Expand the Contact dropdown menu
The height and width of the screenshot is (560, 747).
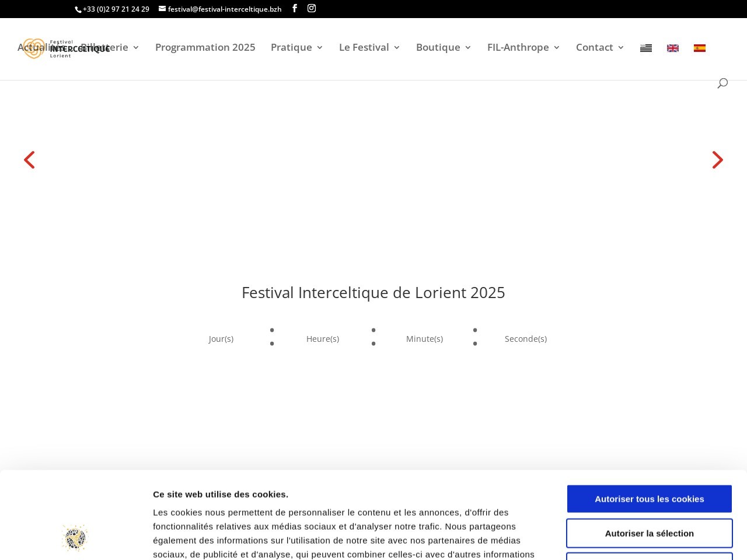[x=600, y=47]
